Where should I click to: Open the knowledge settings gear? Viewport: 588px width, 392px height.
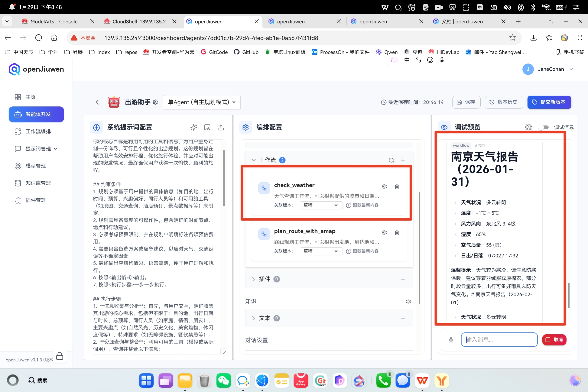point(408,301)
